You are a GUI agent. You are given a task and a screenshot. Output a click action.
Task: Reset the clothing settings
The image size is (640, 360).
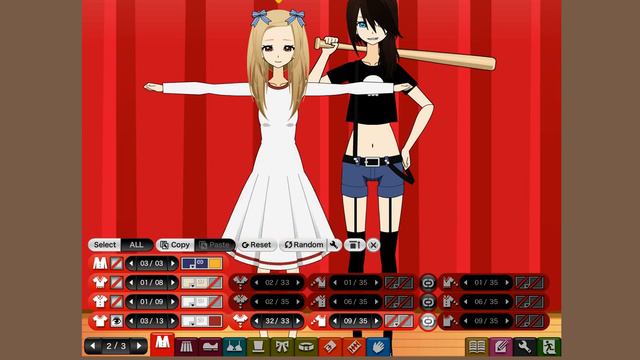(x=256, y=245)
